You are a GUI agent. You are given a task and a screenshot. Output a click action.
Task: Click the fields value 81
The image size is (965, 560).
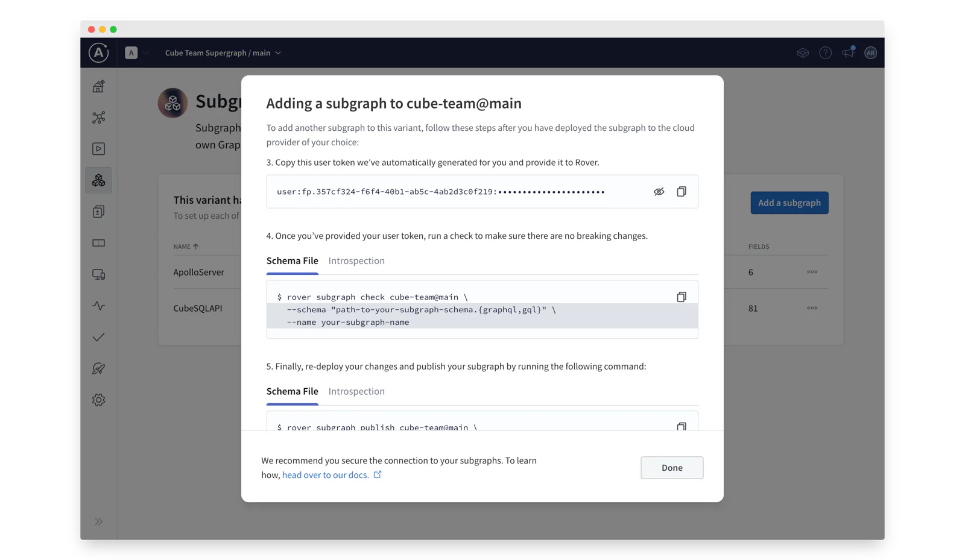tap(753, 309)
